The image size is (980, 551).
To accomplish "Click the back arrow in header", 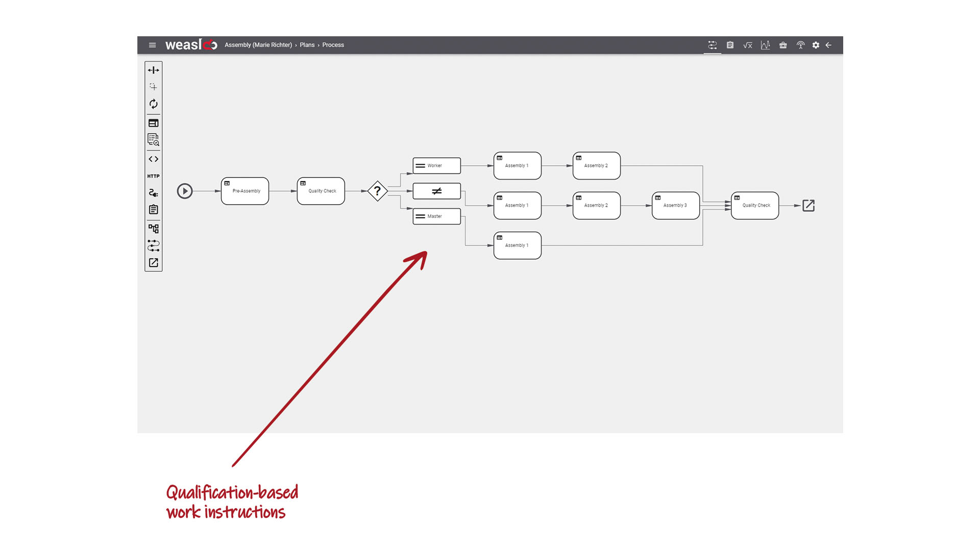I will coord(828,45).
